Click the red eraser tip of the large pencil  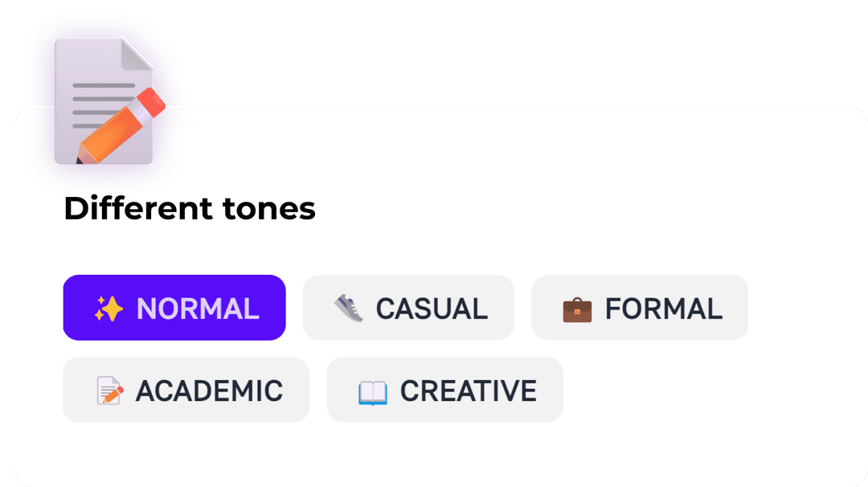151,102
